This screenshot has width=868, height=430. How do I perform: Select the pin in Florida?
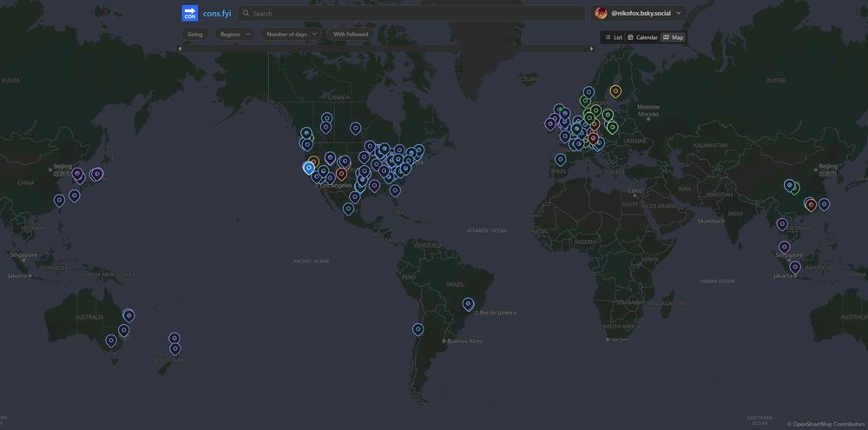point(395,190)
